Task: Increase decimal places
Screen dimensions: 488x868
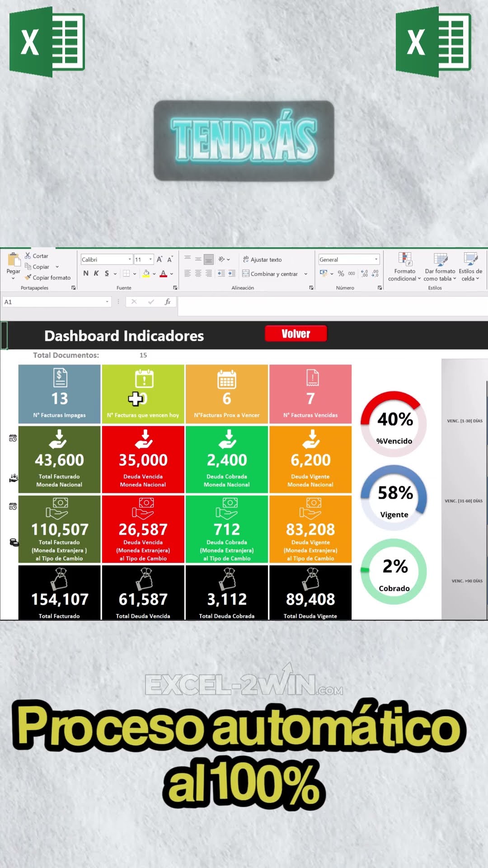Action: coord(365,274)
